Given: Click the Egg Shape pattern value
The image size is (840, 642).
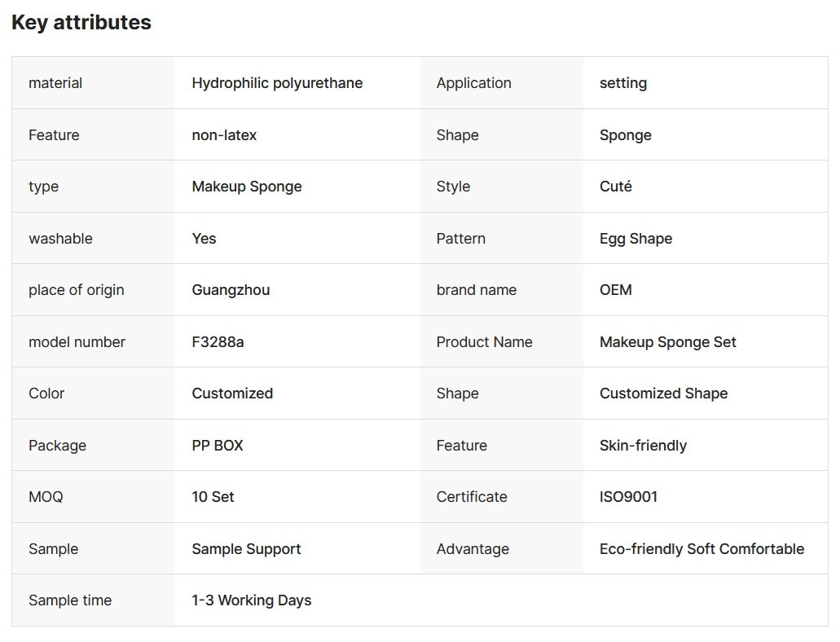Looking at the screenshot, I should tap(635, 239).
